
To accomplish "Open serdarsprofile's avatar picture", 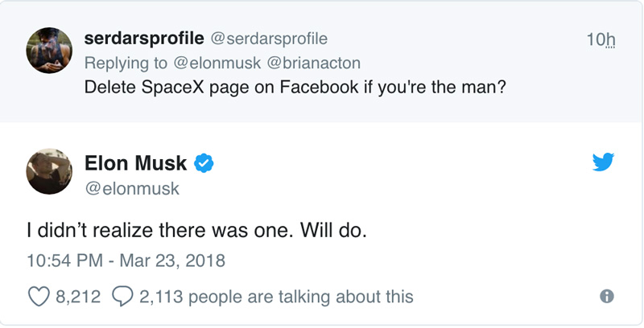I will point(49,50).
